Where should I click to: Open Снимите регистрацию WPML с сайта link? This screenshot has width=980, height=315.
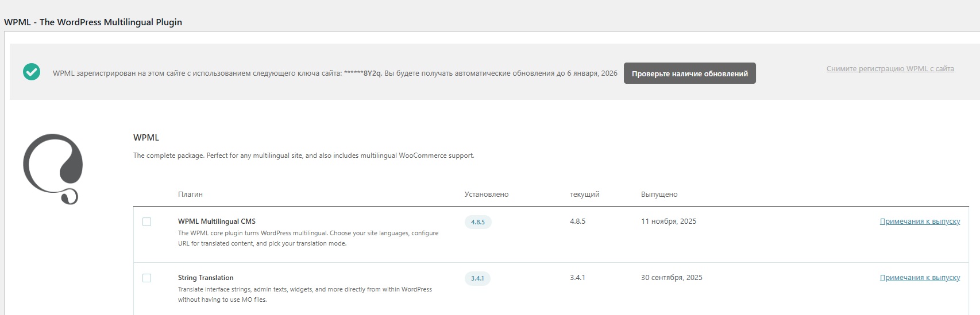point(890,69)
